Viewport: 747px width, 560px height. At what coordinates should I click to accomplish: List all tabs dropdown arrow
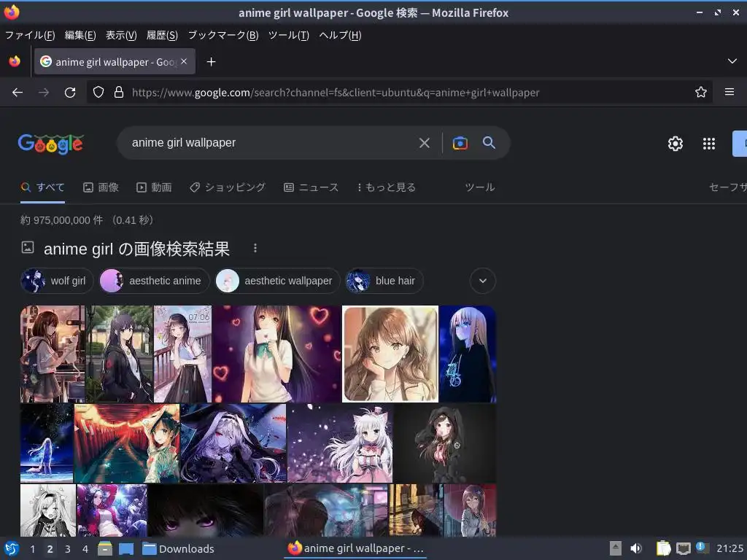pyautogui.click(x=732, y=61)
